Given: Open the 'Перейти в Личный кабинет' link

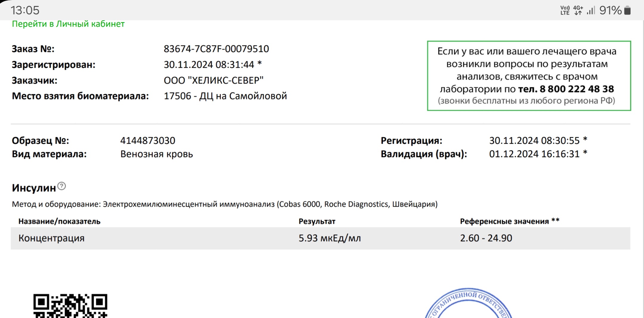Looking at the screenshot, I should 68,24.
